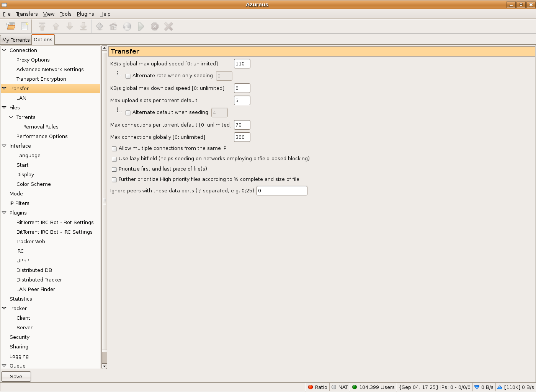536x392 pixels.
Task: Click the green play start toolbar icon
Action: pos(141,26)
